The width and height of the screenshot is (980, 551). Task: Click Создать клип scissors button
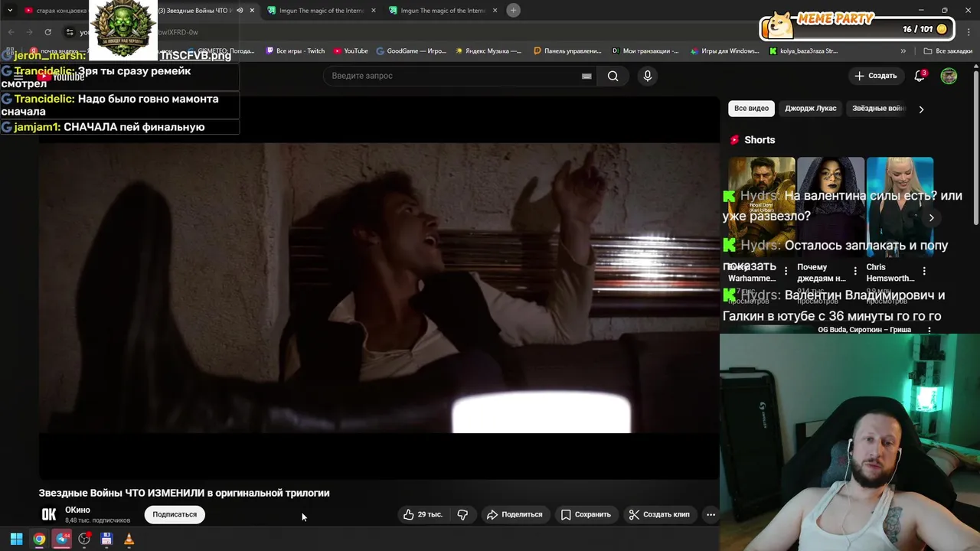pos(659,514)
